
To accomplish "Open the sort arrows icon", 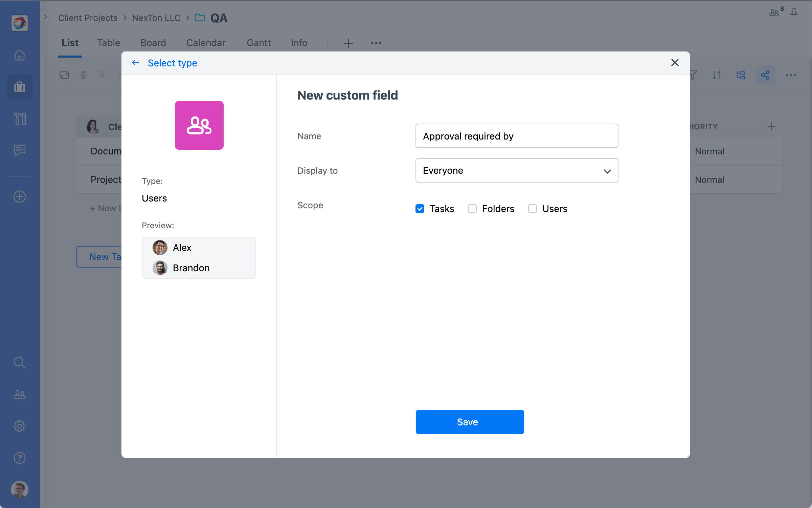I will click(717, 75).
